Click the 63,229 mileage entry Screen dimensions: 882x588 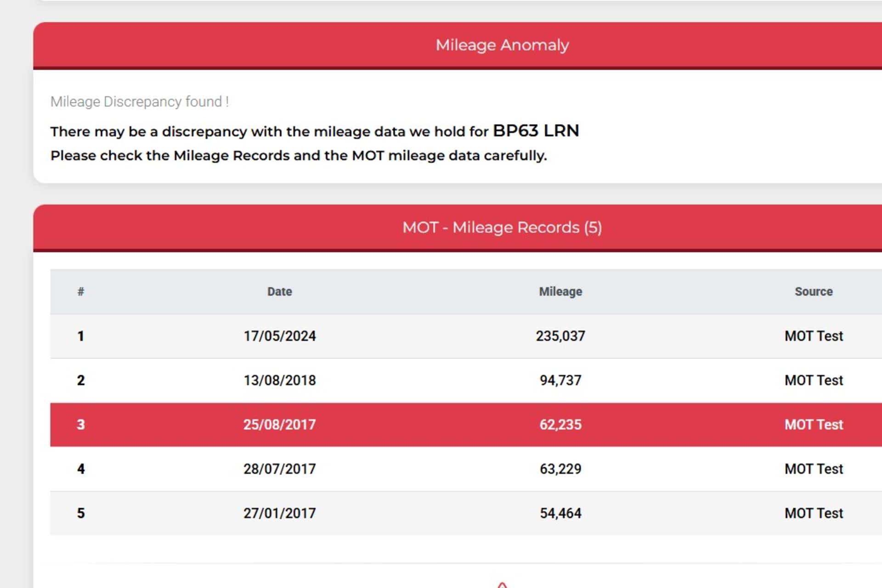[x=560, y=469]
